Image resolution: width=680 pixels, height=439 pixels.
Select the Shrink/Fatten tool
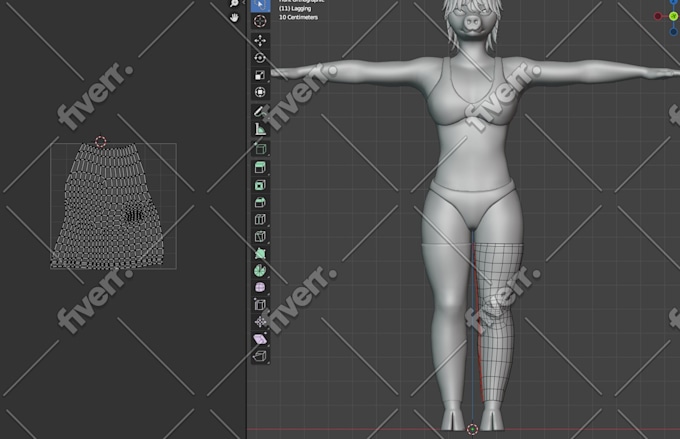point(260,322)
